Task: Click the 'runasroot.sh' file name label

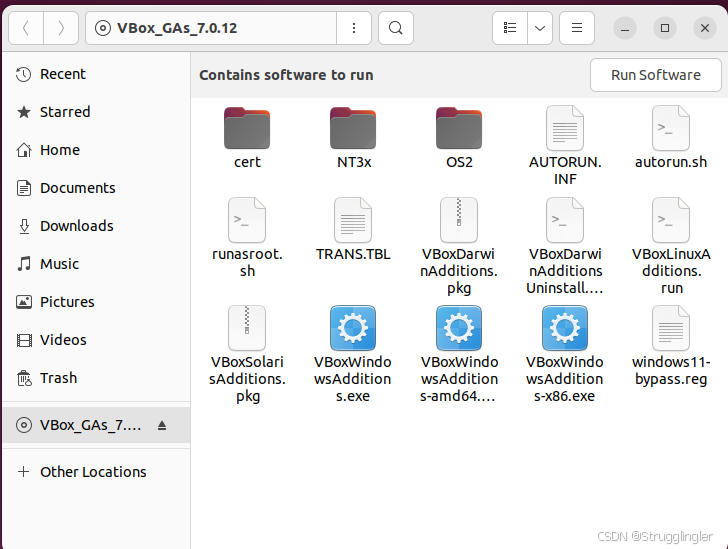Action: point(247,262)
